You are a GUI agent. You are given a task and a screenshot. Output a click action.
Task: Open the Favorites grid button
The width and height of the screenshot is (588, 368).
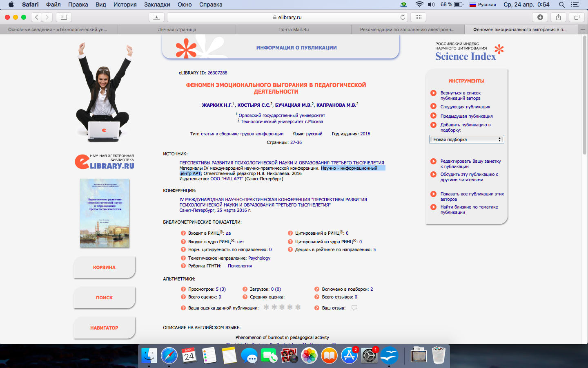[x=418, y=17]
